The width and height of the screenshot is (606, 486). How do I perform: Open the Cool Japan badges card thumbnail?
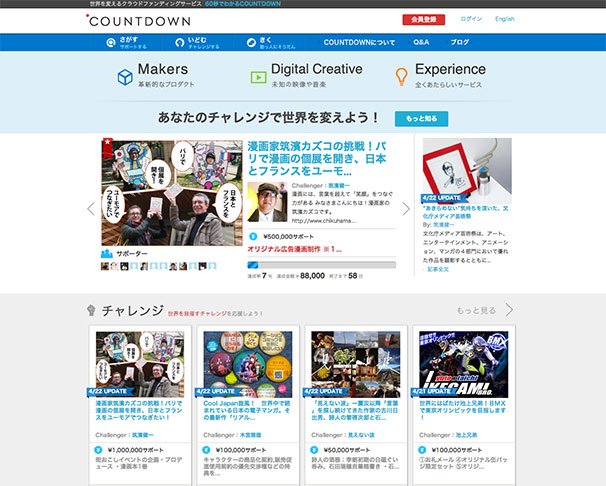point(248,364)
